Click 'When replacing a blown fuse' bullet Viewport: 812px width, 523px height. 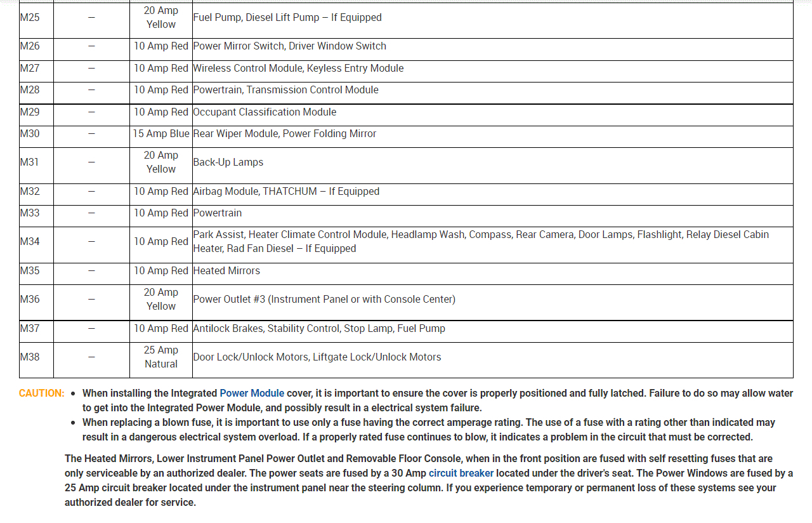pyautogui.click(x=429, y=430)
